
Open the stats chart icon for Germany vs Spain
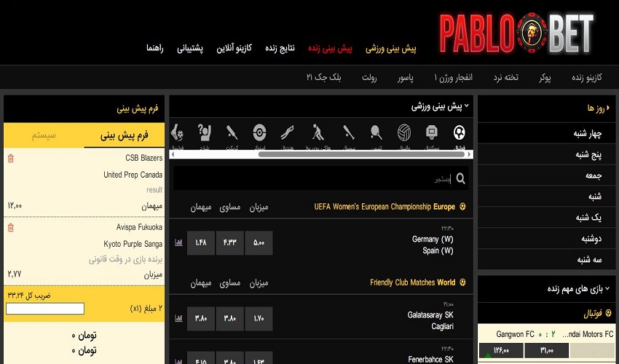pyautogui.click(x=178, y=242)
